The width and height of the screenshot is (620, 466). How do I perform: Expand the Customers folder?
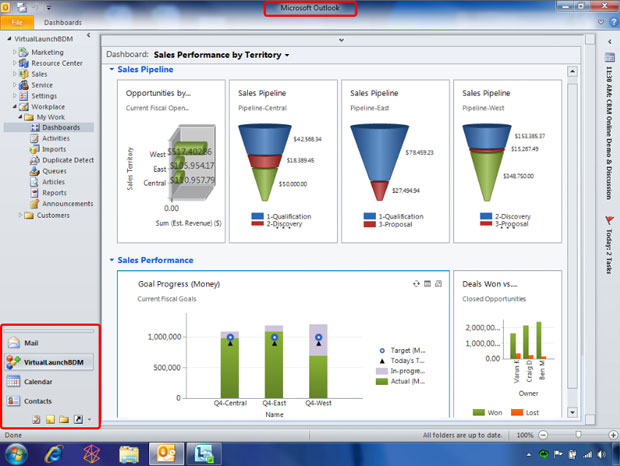20,215
